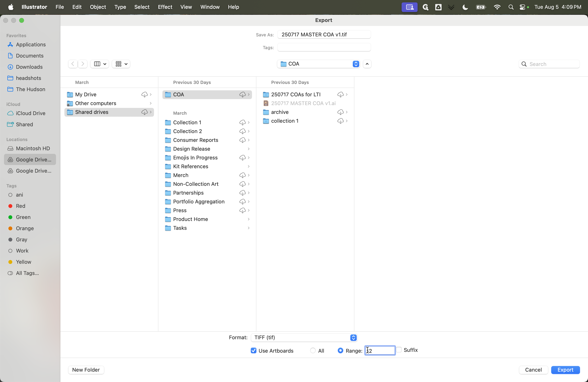Click the Tags input field
The width and height of the screenshot is (588, 382).
(324, 47)
